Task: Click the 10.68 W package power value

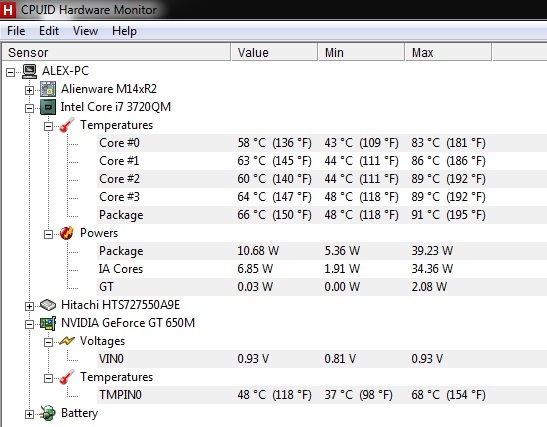Action: click(x=258, y=251)
